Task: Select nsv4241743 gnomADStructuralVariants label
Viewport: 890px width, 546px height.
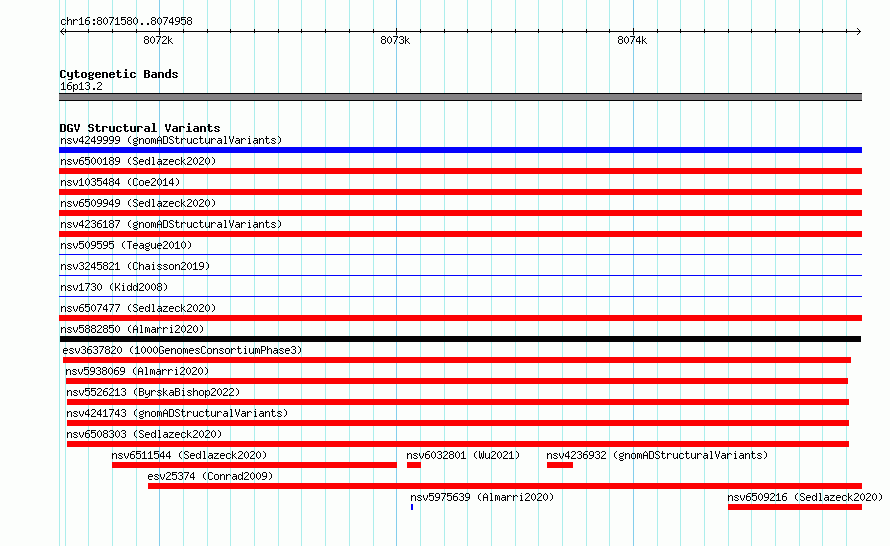Action: point(177,413)
